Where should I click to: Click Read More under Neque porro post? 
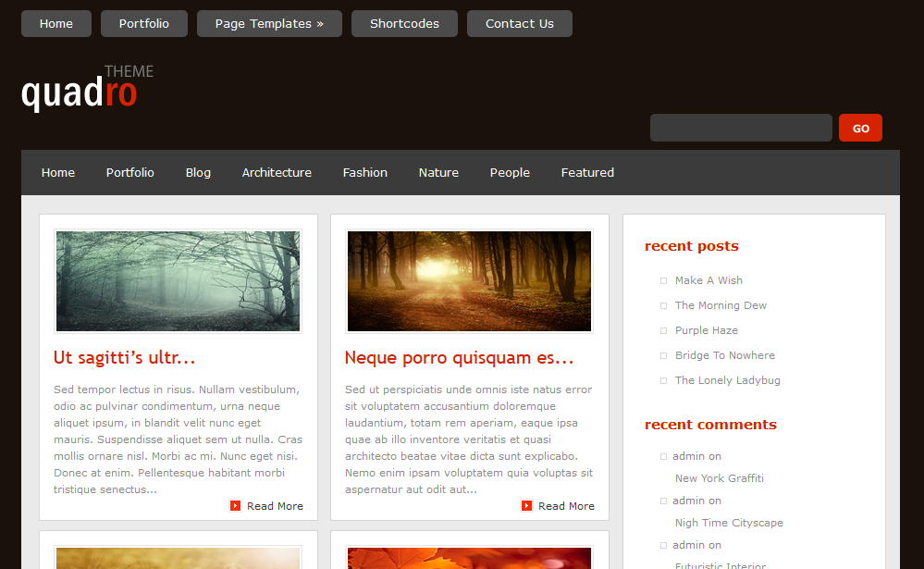pyautogui.click(x=566, y=506)
